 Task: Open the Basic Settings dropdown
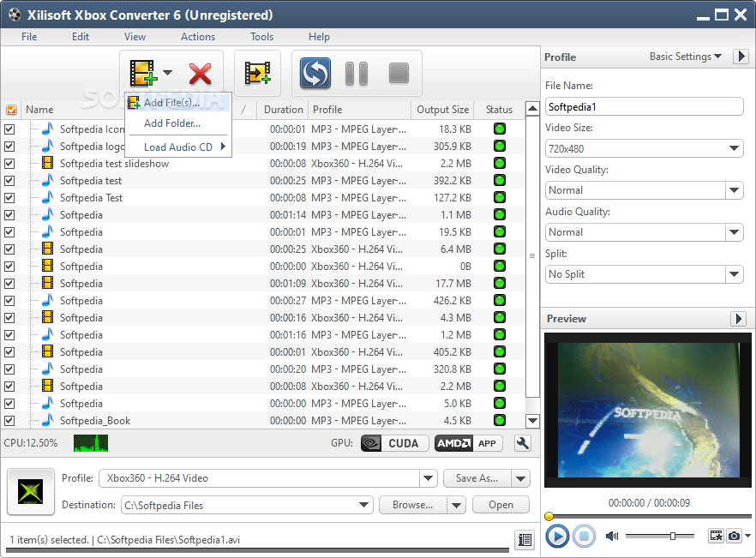tap(685, 57)
